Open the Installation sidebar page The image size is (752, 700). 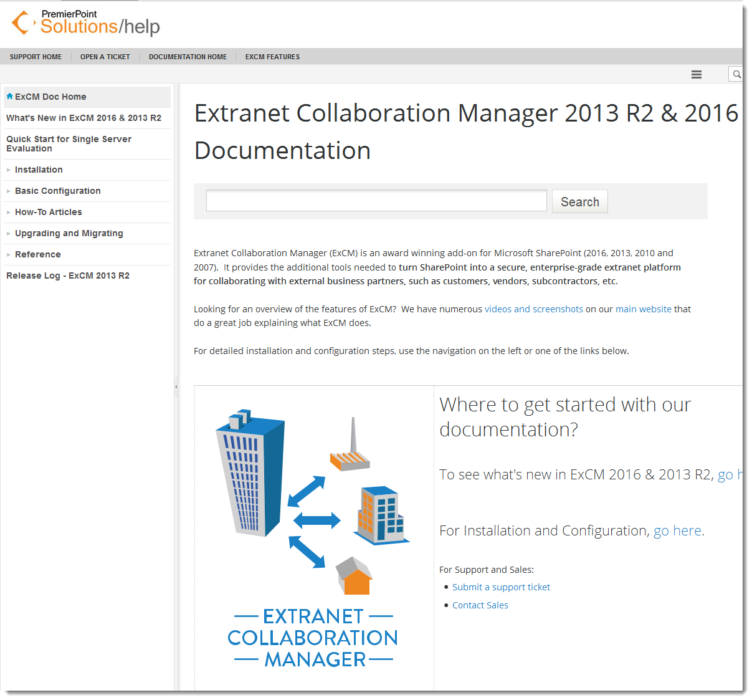click(x=39, y=170)
